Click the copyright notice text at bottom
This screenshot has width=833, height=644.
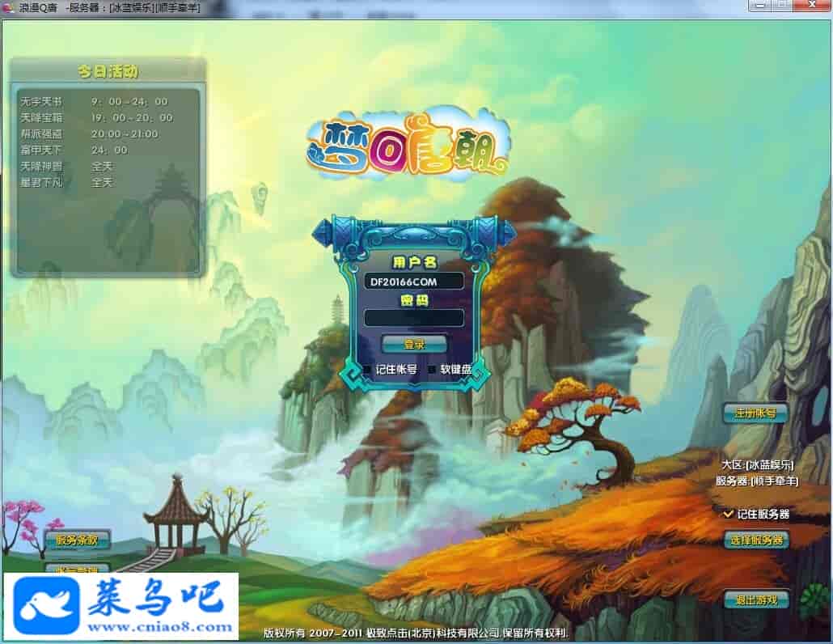[416, 633]
